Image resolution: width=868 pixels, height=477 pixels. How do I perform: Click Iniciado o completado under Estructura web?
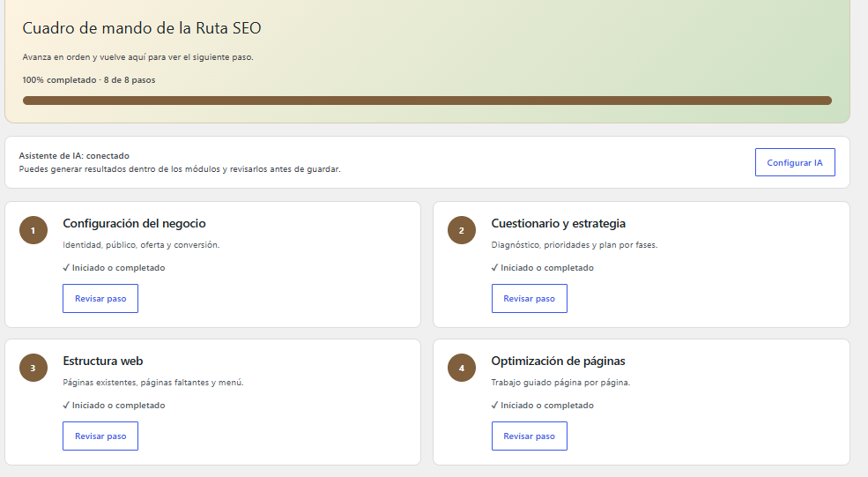click(x=114, y=405)
